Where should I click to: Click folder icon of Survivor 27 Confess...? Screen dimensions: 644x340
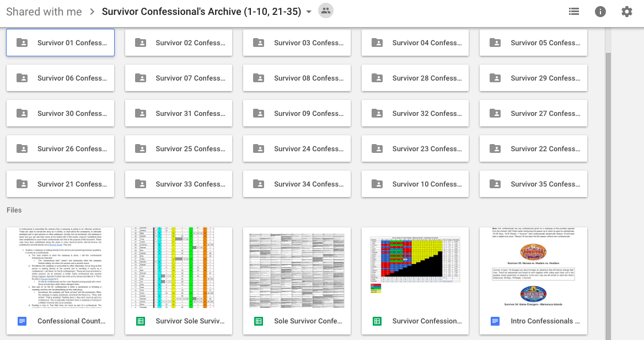coord(495,113)
